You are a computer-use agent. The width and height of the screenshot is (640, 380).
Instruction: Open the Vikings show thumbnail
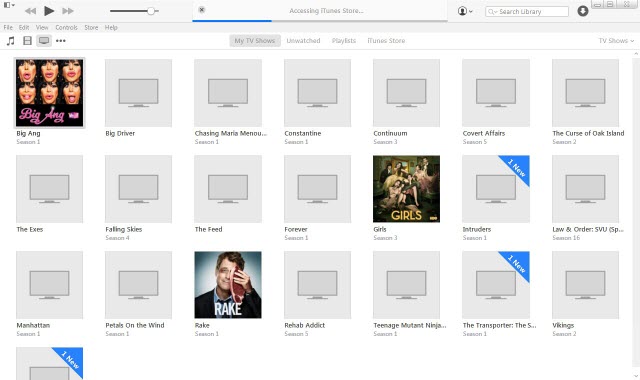point(585,285)
